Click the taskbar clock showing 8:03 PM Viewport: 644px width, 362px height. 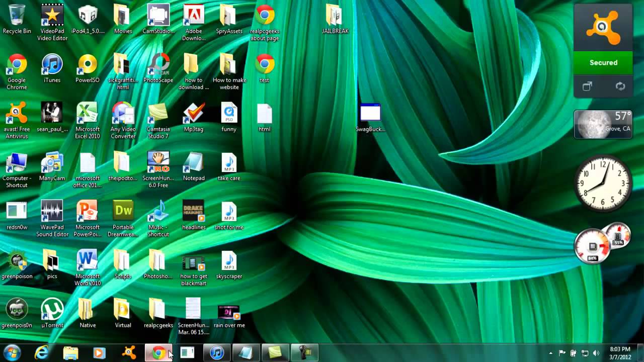pos(620,353)
